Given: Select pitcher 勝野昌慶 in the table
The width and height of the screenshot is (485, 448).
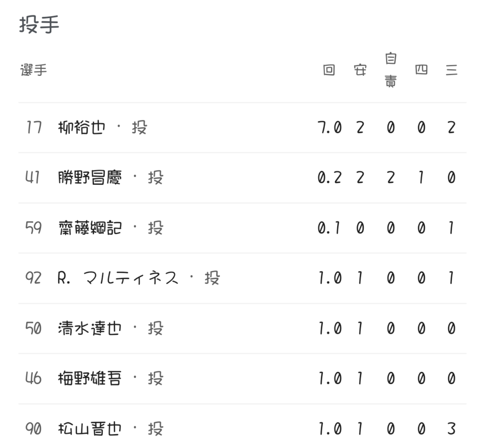Looking at the screenshot, I should point(90,178).
